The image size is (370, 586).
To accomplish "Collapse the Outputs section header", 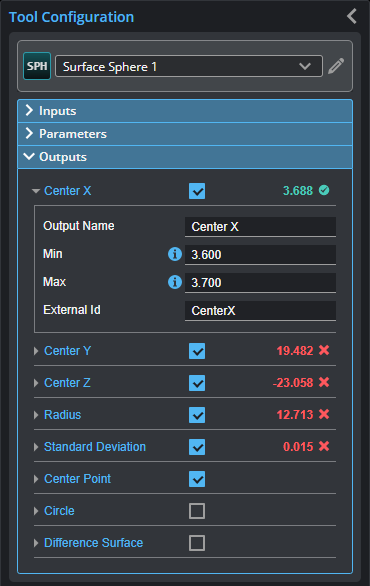I will point(185,157).
